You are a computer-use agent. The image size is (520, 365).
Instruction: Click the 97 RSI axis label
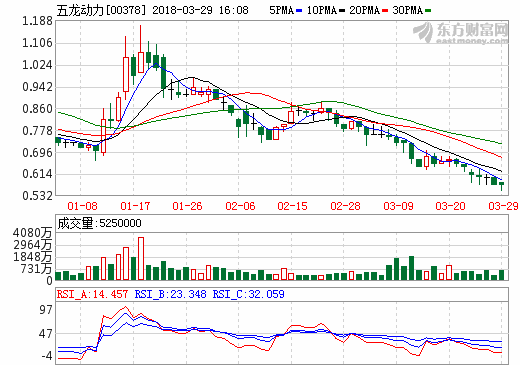(x=46, y=310)
